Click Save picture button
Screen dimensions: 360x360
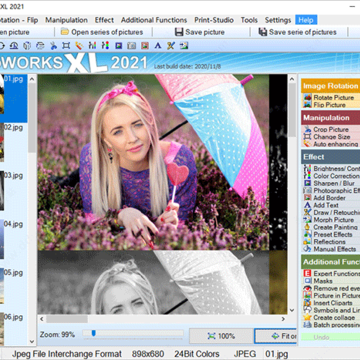[x=200, y=32]
